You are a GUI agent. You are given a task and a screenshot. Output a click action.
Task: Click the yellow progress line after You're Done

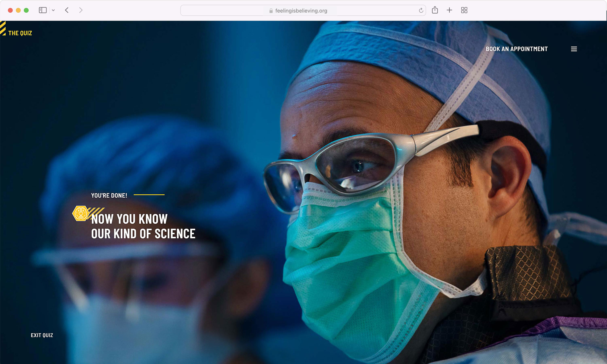point(149,195)
